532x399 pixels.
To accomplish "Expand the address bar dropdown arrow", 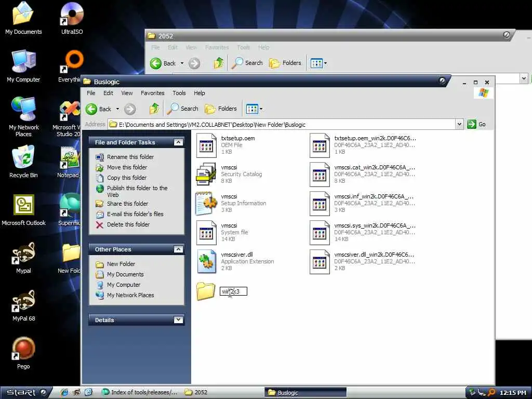I will click(459, 125).
